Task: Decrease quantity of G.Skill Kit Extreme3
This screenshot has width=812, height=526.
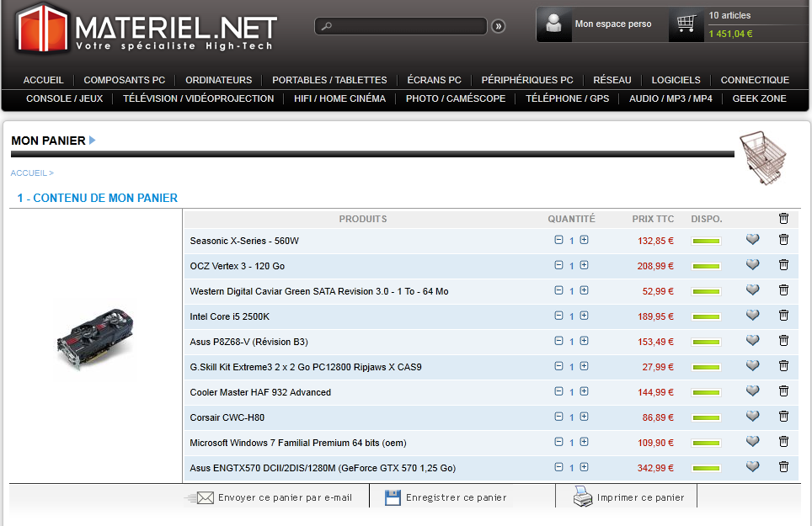Action: [x=558, y=366]
